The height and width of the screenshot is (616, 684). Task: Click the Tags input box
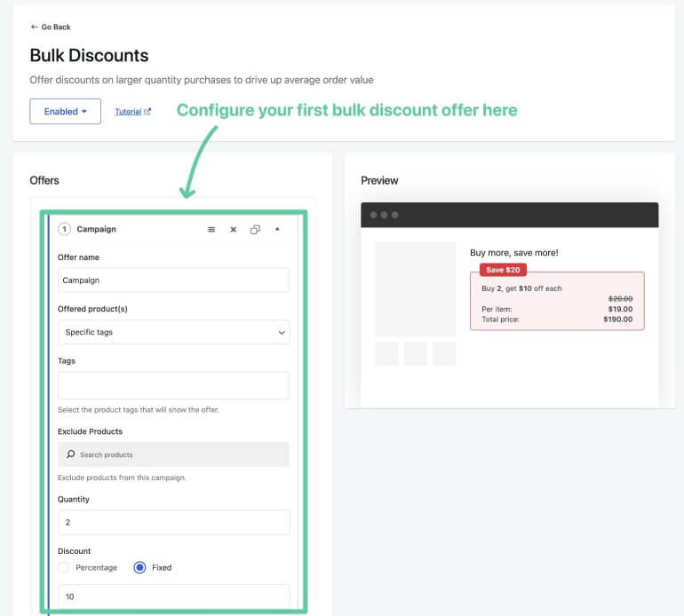(x=173, y=385)
